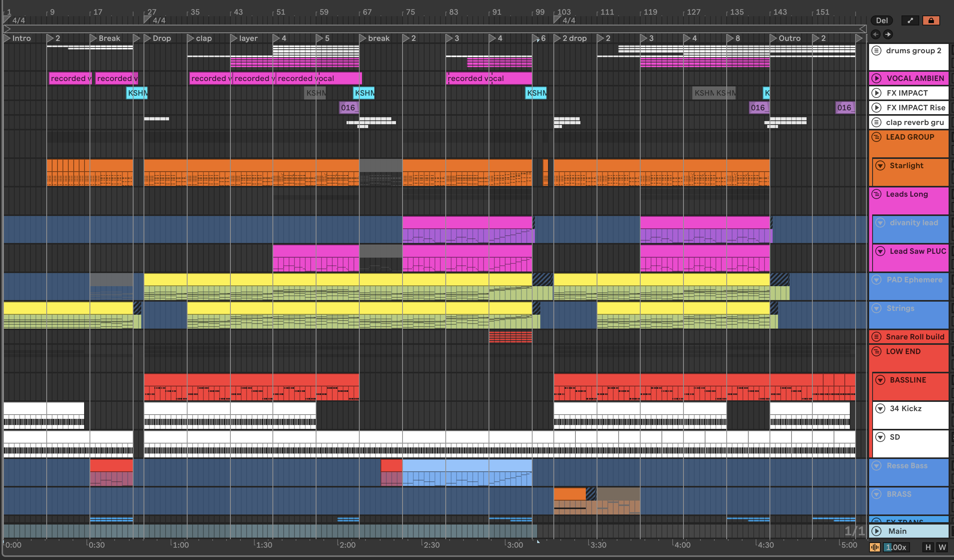Jump to next locator arrow
The image size is (954, 560).
coord(888,34)
